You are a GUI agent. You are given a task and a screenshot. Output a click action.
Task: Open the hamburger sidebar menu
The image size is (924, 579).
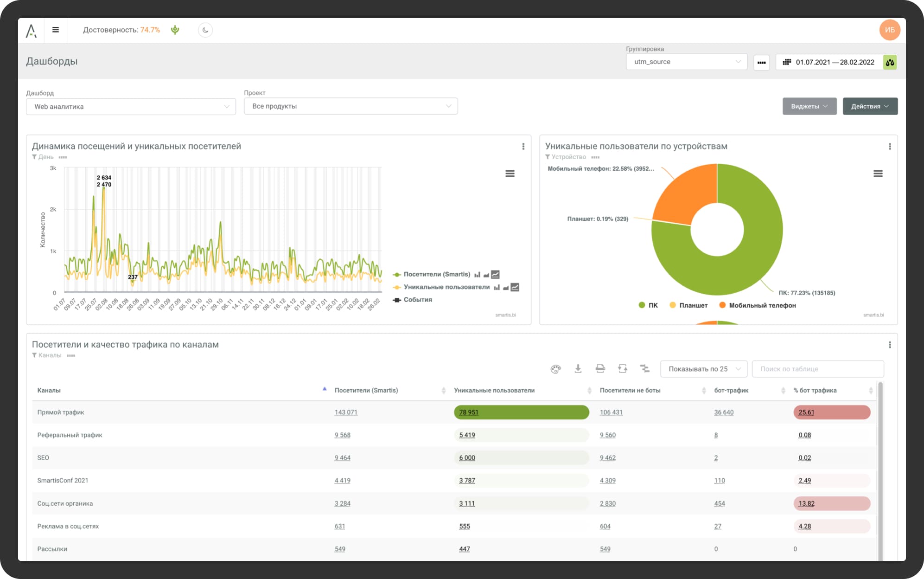coord(56,30)
